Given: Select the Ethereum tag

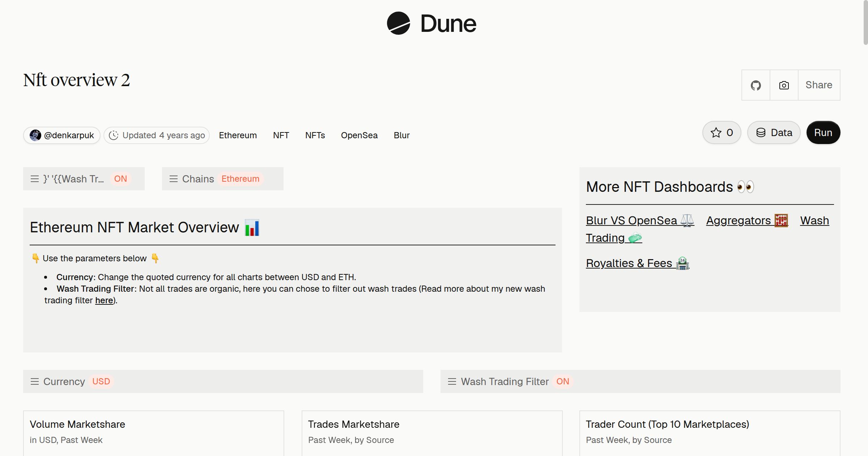Looking at the screenshot, I should [238, 135].
